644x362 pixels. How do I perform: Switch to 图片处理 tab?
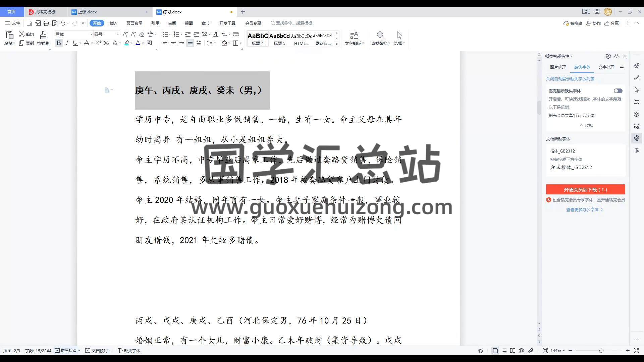[558, 67]
